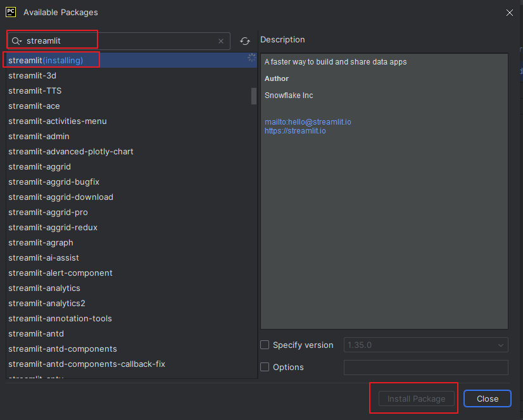Select streamlit-activities-menu package
The height and width of the screenshot is (420, 523).
132,121
